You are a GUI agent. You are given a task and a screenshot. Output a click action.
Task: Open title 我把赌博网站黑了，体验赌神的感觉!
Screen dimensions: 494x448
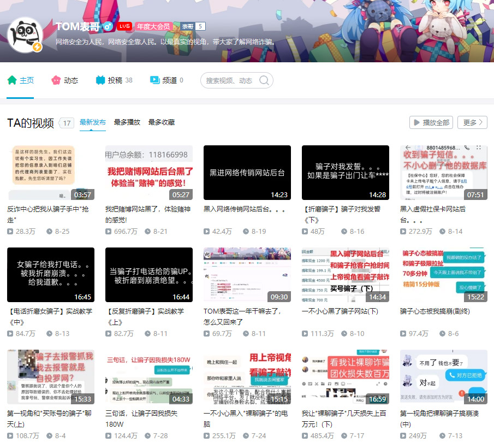point(148,214)
